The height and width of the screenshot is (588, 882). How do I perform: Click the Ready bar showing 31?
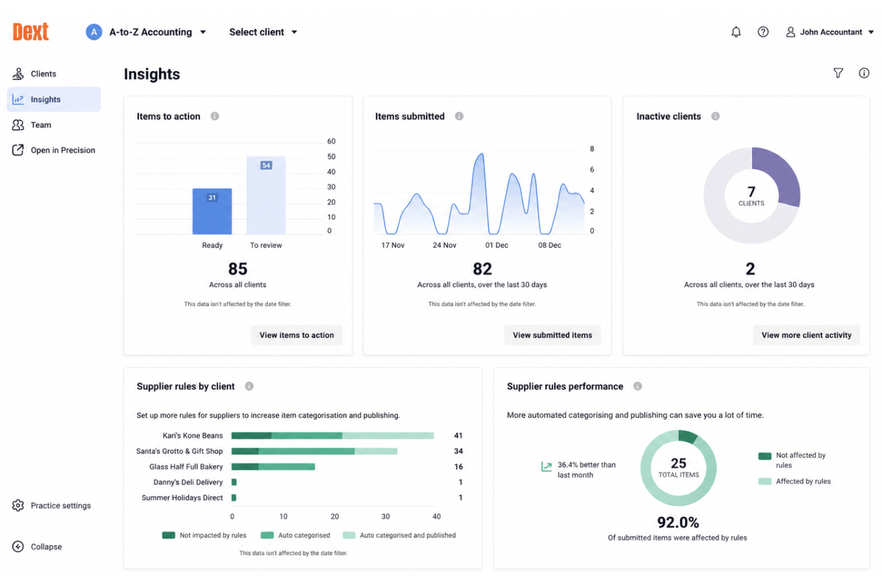click(x=212, y=211)
